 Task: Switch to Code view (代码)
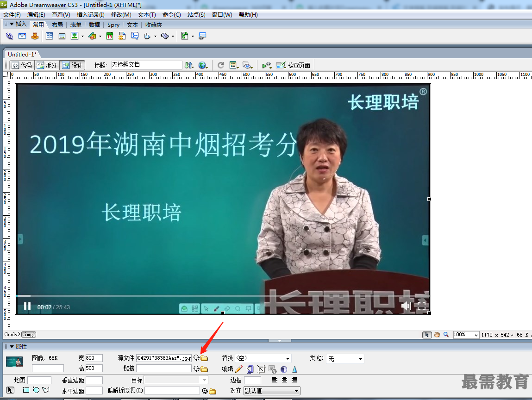coord(22,65)
